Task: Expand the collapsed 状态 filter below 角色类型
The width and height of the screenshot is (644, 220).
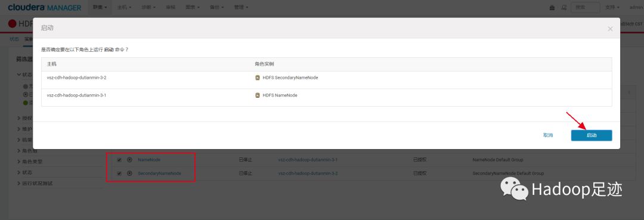Action: click(24, 172)
